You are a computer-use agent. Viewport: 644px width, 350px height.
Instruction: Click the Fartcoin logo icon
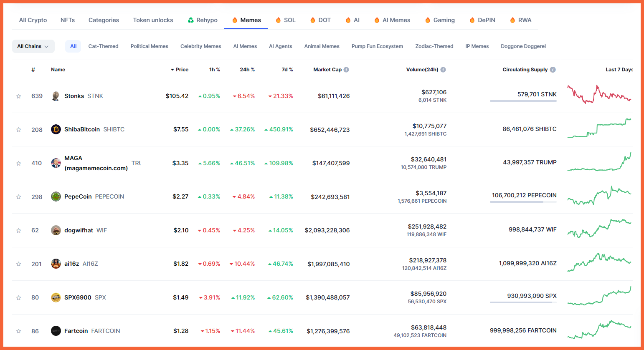[56, 331]
